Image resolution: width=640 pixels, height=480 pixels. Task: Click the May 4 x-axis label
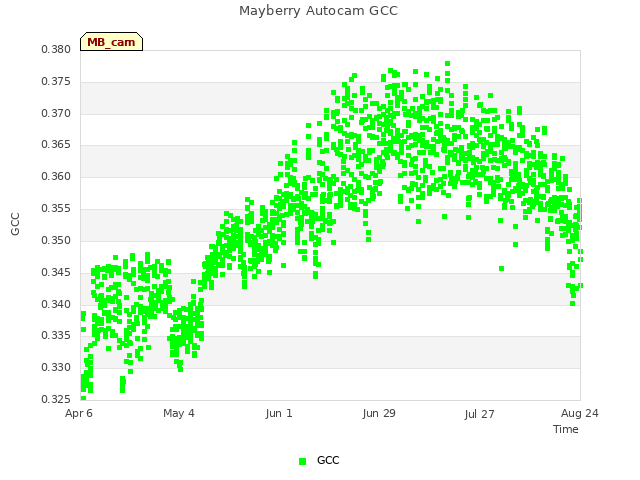tap(179, 413)
